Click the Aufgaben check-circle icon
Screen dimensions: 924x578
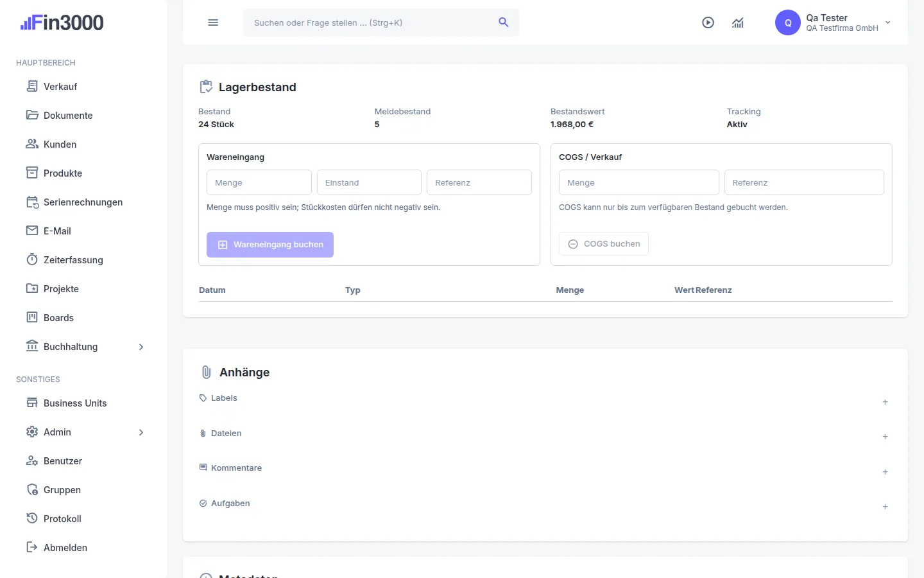(x=203, y=504)
